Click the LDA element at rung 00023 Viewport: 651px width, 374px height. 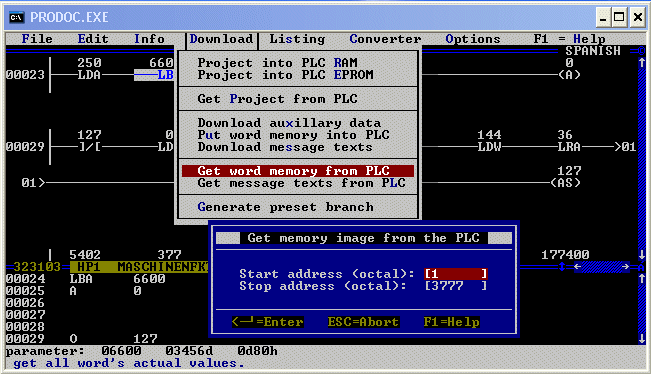(x=89, y=75)
